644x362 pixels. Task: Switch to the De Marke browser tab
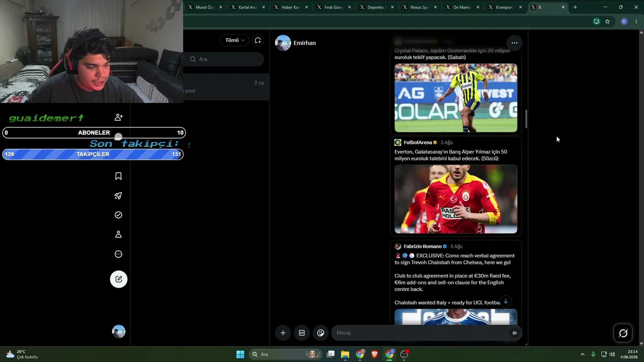tap(461, 8)
